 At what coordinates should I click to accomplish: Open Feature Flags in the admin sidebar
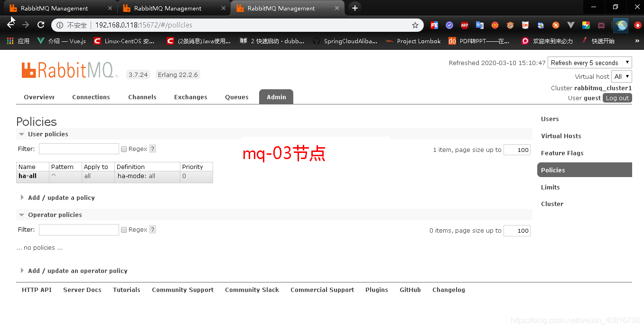(562, 153)
